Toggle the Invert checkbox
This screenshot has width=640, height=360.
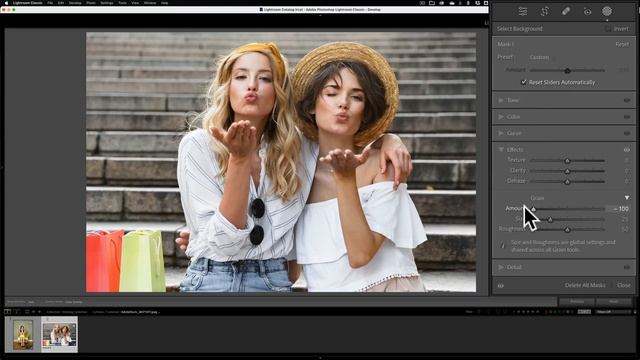pyautogui.click(x=608, y=29)
